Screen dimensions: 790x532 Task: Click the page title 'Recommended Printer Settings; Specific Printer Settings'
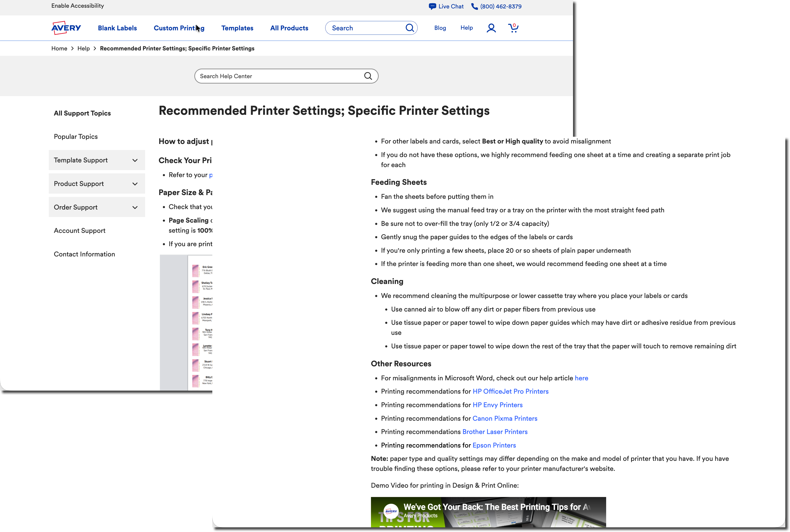tap(324, 111)
